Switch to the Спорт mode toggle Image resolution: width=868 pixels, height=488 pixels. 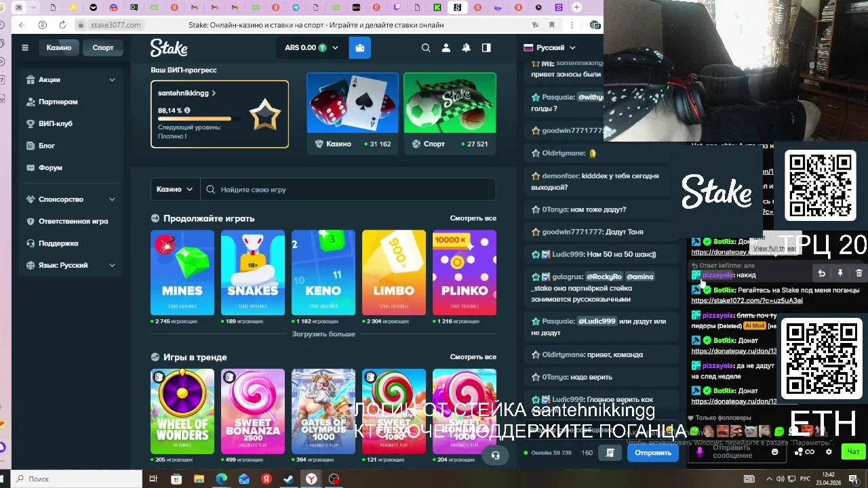[x=103, y=47]
